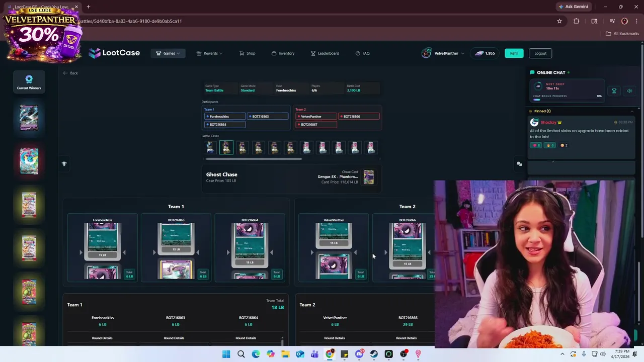Click the Logout button
The image size is (644, 362).
pos(540,53)
